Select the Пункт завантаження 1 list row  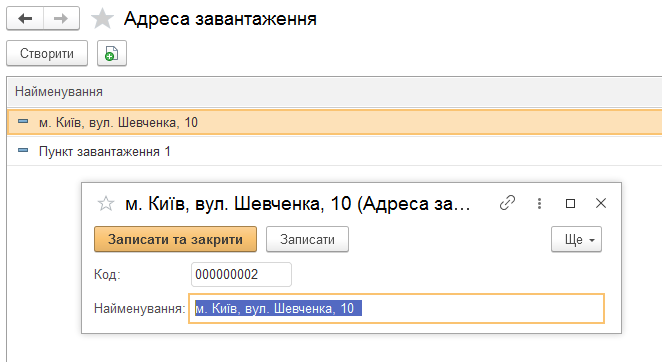click(334, 151)
